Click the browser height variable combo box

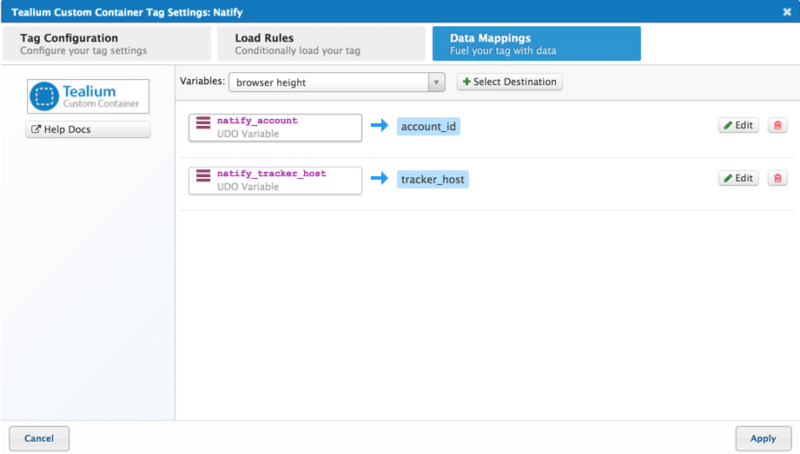(x=329, y=82)
